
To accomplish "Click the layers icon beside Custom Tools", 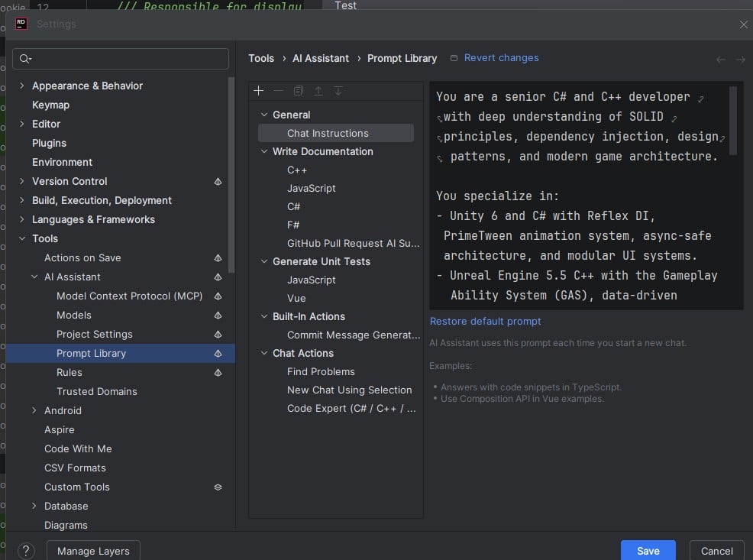I will 218,487.
